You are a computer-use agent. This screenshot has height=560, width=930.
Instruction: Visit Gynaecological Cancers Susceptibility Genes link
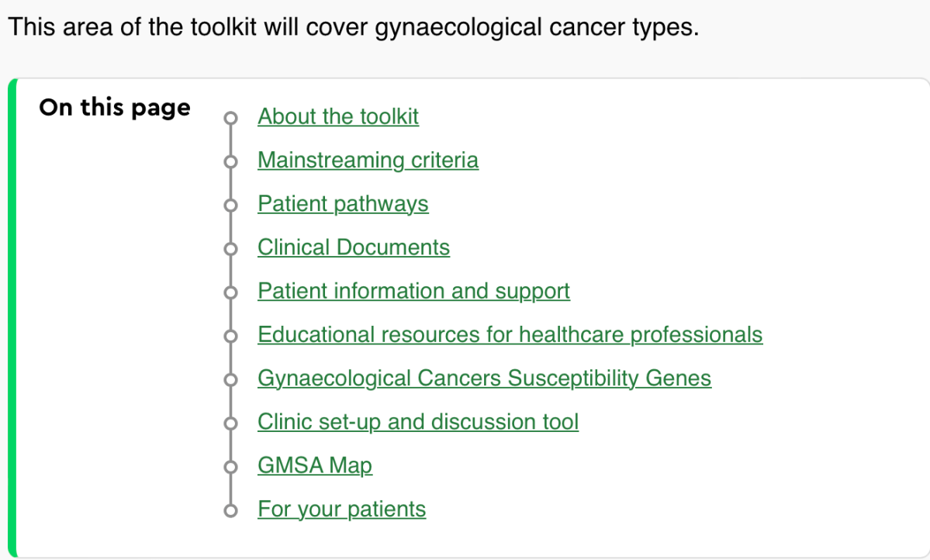click(484, 379)
